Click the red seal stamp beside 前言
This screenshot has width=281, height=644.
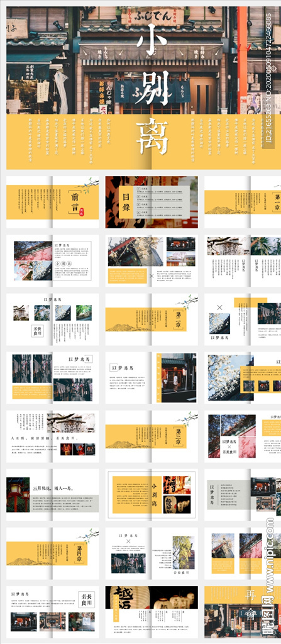(x=81, y=211)
